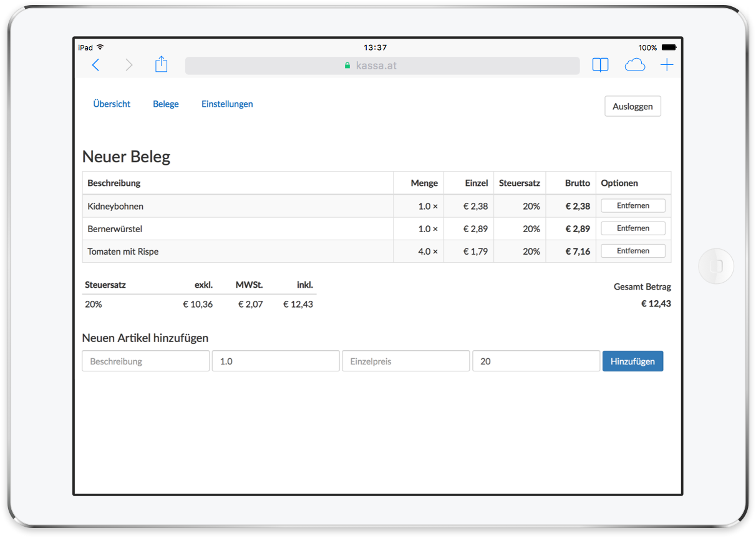Tap the Safari back arrow
Image resolution: width=756 pixels, height=538 pixels.
95,65
